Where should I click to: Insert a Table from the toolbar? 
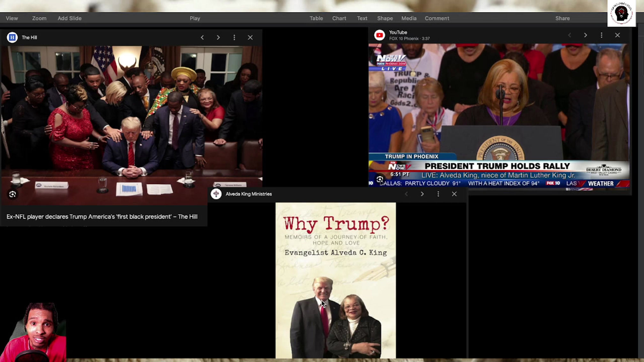316,19
